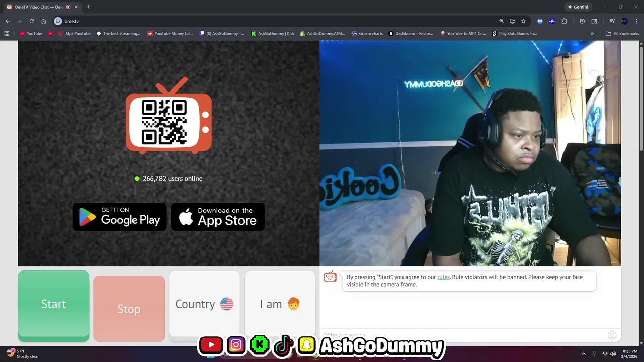Viewport: 644px width, 362px height.
Task: Go back with the browser back arrow
Action: 7,21
